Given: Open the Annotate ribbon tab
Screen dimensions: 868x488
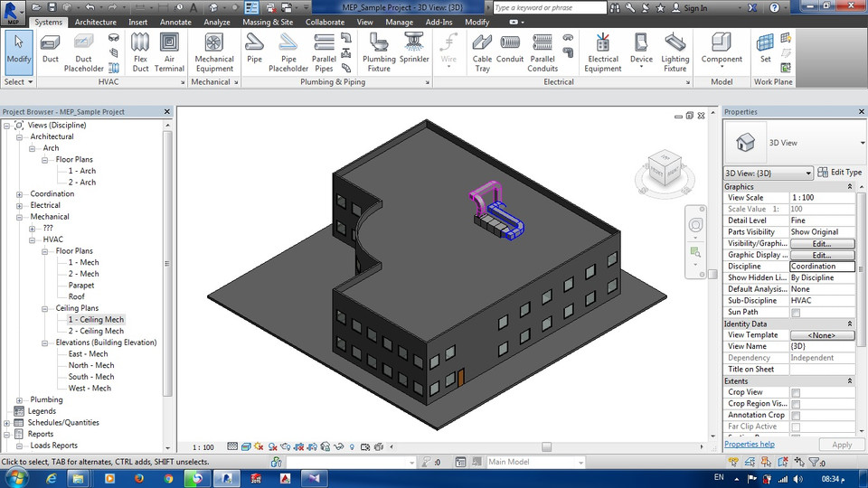Looking at the screenshot, I should [x=175, y=22].
